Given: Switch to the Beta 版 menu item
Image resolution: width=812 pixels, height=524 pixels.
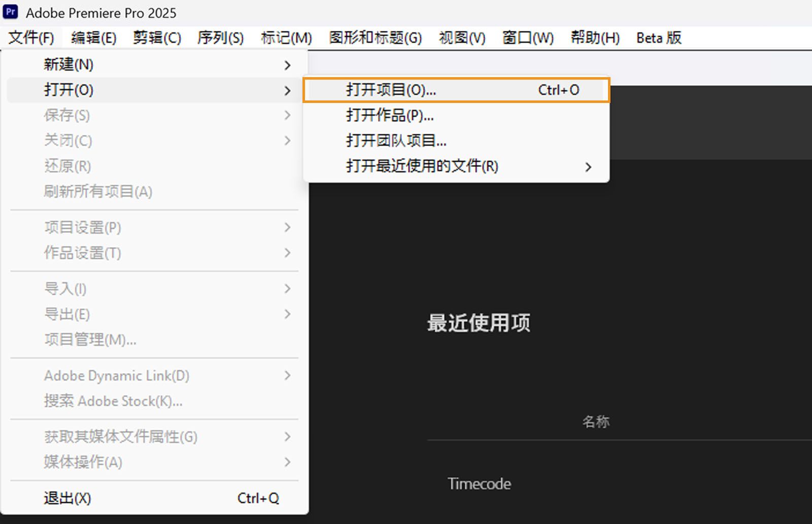Looking at the screenshot, I should [658, 38].
